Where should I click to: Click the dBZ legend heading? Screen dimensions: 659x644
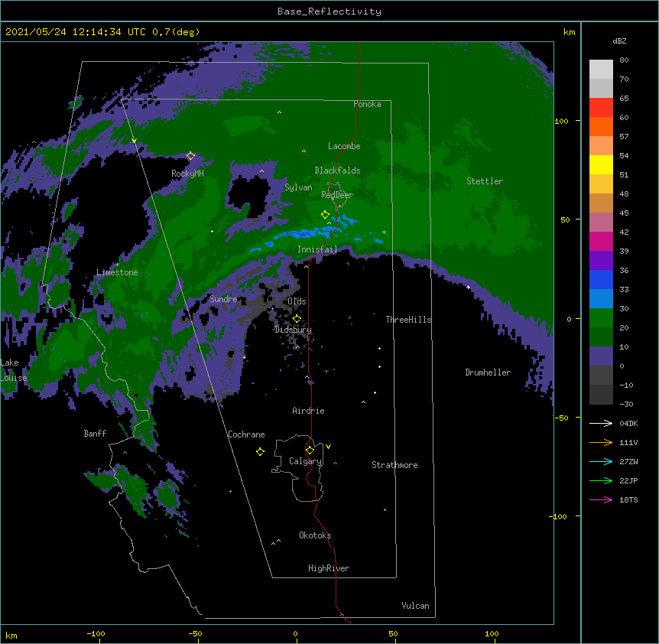tap(619, 41)
